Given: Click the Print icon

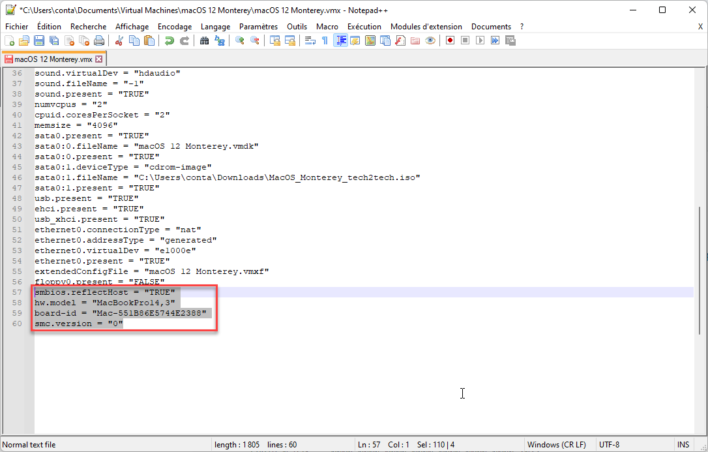Looking at the screenshot, I should (x=99, y=41).
